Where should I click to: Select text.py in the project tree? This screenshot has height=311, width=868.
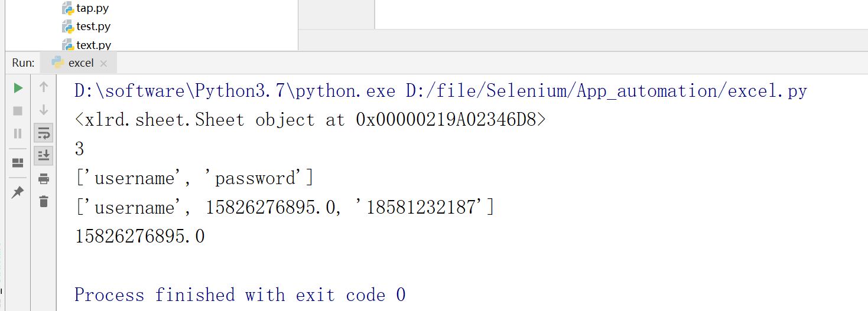click(94, 45)
